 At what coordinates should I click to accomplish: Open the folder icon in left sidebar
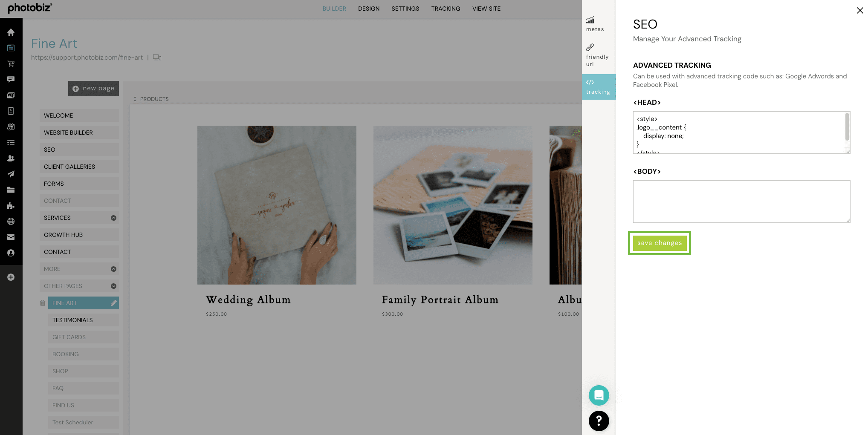[x=11, y=190]
